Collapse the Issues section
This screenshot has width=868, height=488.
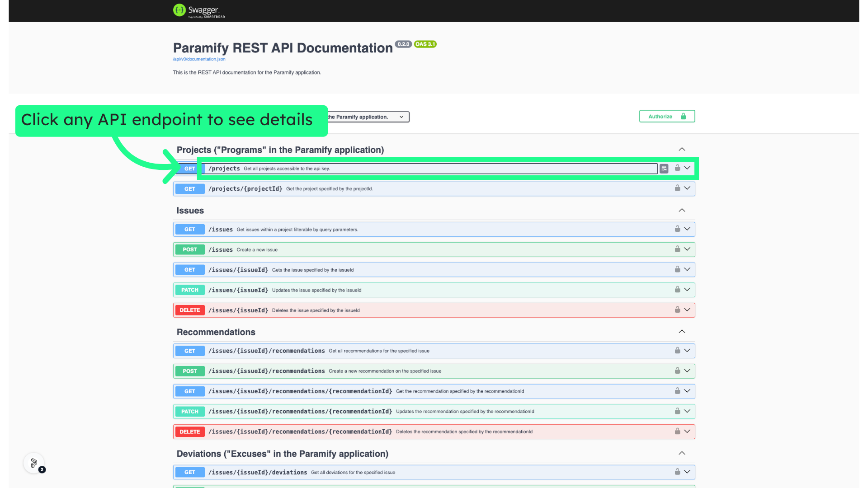pyautogui.click(x=682, y=210)
